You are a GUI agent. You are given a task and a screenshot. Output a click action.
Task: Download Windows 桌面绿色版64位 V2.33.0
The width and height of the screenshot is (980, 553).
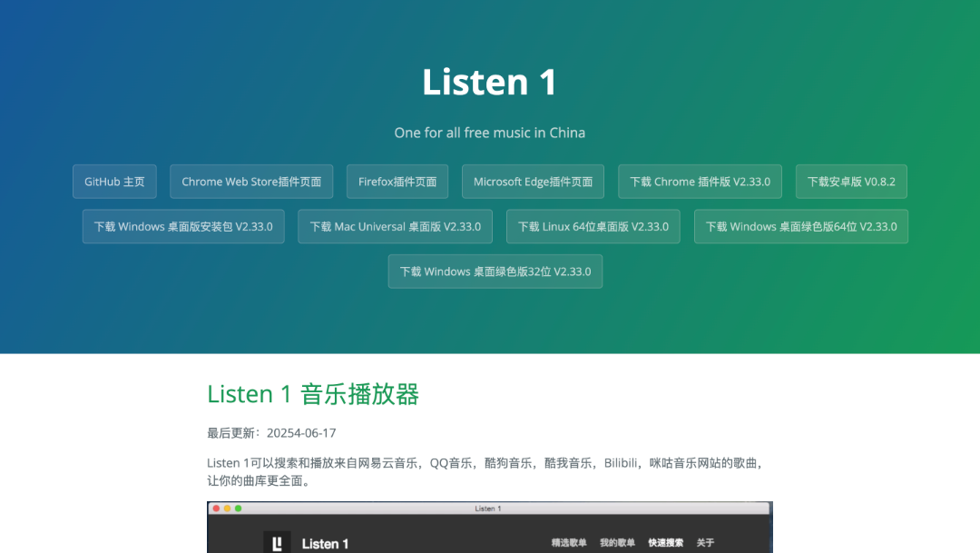801,226
